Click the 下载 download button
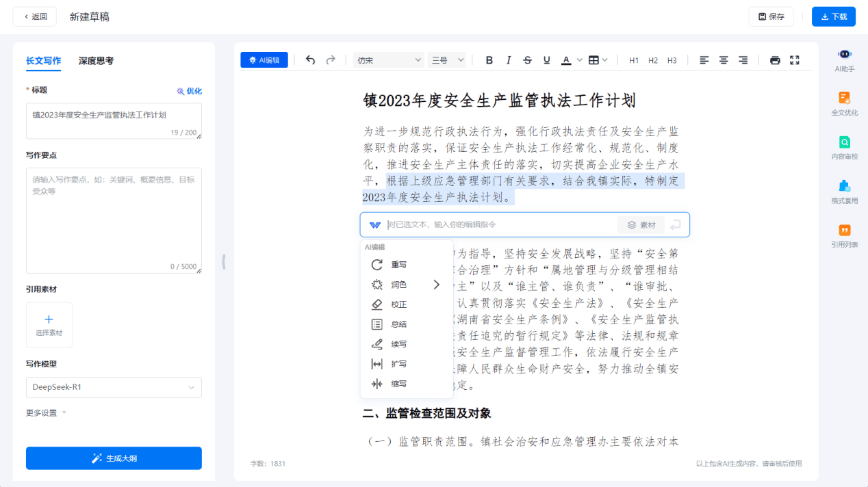Image resolution: width=868 pixels, height=487 pixels. tap(833, 16)
